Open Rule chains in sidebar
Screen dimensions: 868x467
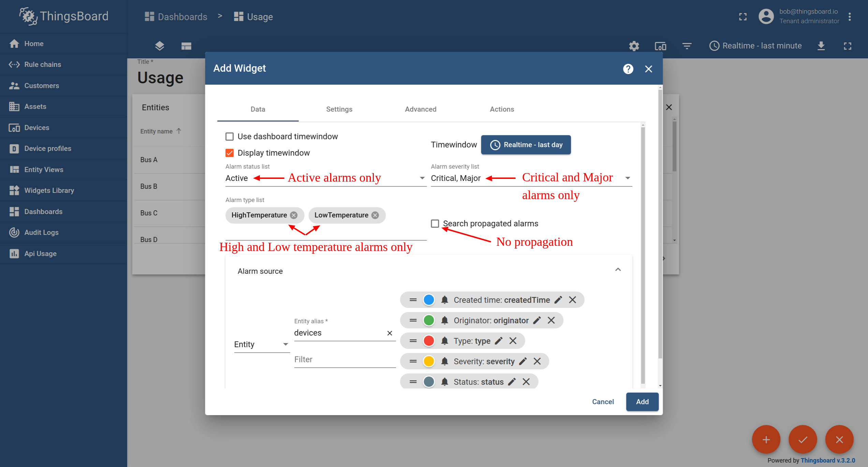click(43, 65)
